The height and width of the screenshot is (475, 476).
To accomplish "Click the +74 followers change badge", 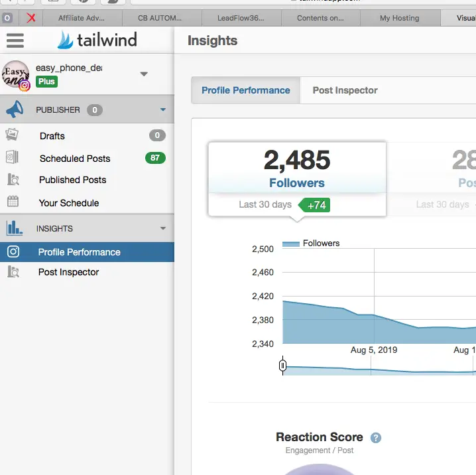I will tap(314, 205).
